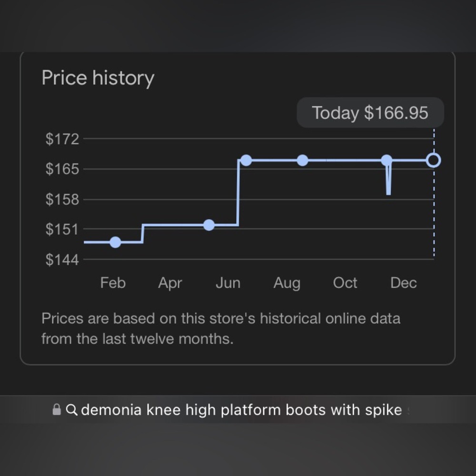
Task: Click the Dec month label
Action: coord(403,283)
